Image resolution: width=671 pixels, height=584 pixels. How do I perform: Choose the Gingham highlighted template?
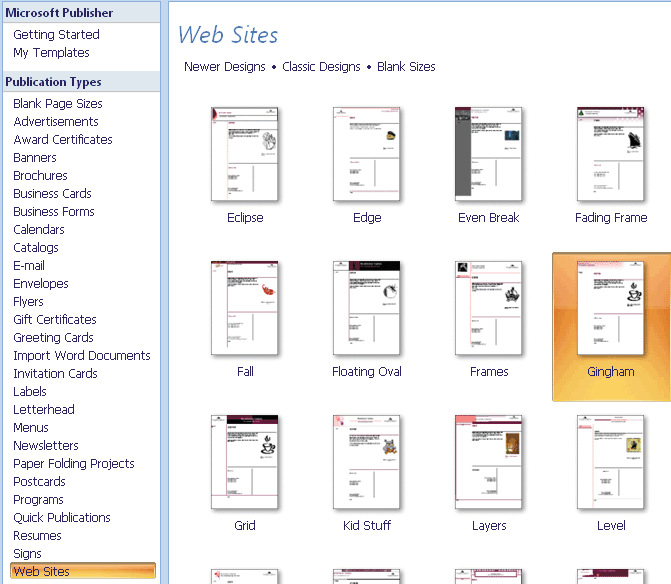click(611, 308)
